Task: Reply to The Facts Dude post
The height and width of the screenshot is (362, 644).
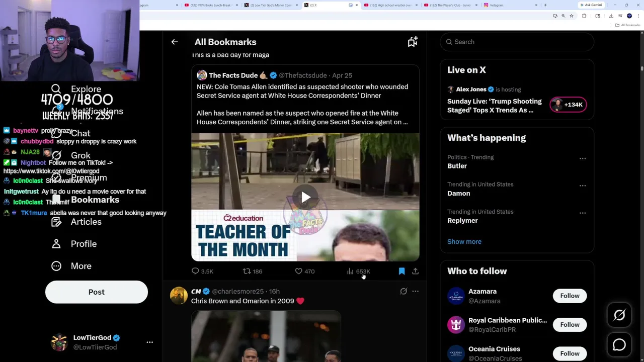Action: pyautogui.click(x=202, y=271)
